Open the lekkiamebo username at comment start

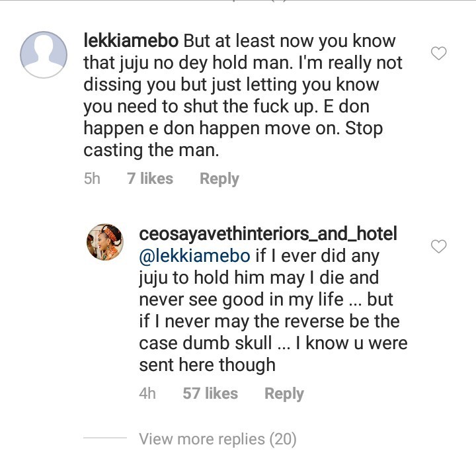point(132,41)
